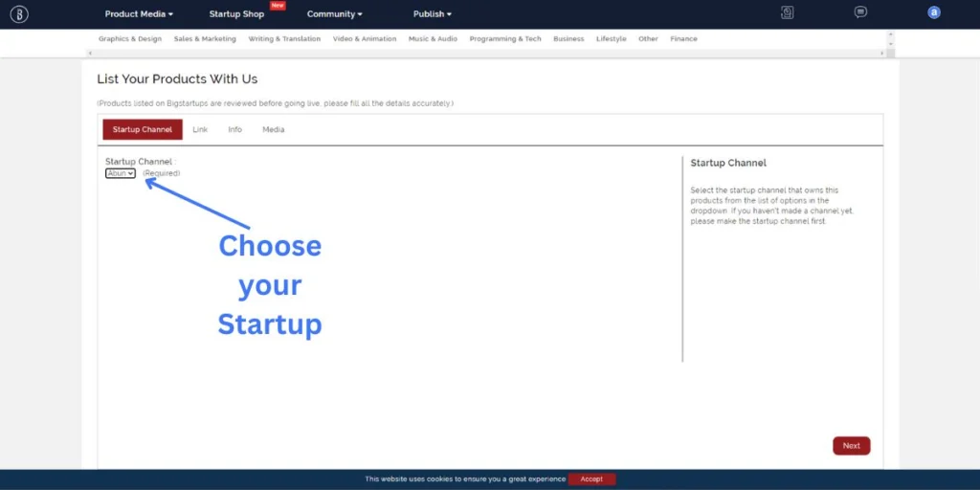Click the category bar scroll-up arrow
This screenshot has width=980, height=490.
891,35
